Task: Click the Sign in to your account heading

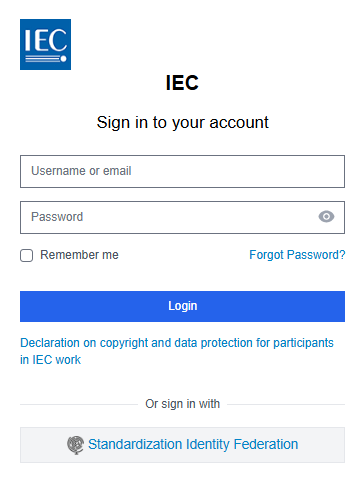Action: pos(182,122)
